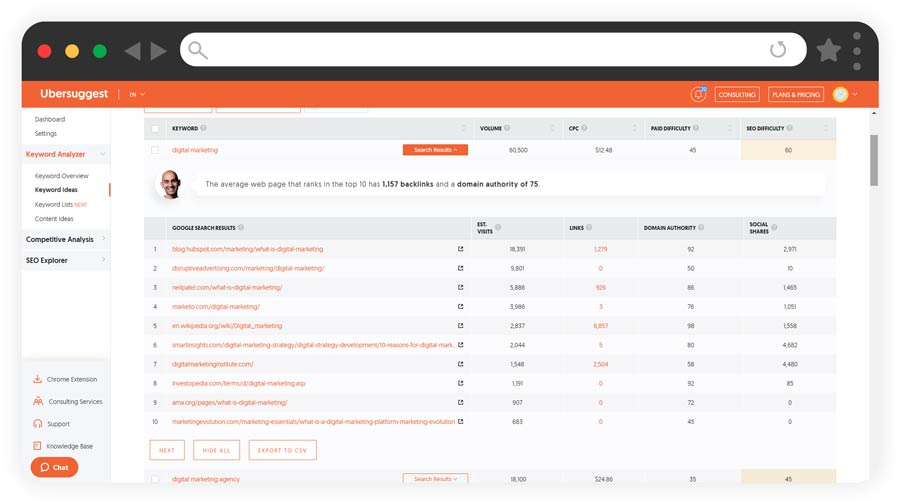Collapse the Keyword Analyzer section
Screen dimensions: 900x504
(x=103, y=154)
